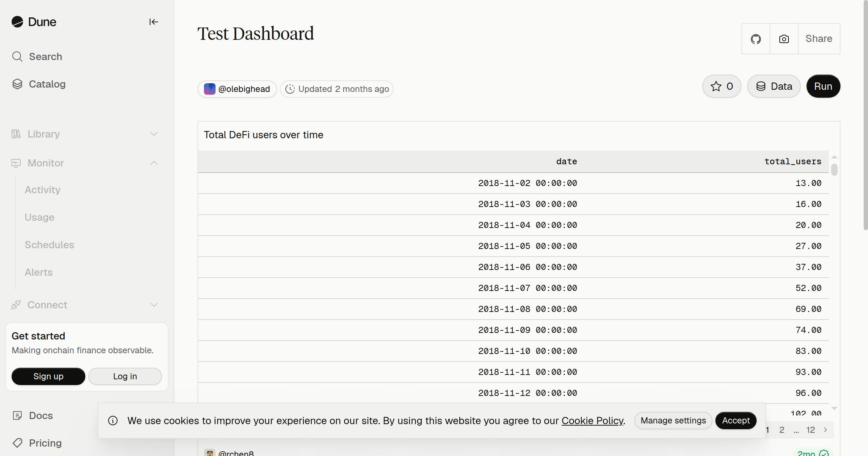Screen dimensions: 868x456
Task: Click the Sign up button
Action: pyautogui.click(x=48, y=376)
